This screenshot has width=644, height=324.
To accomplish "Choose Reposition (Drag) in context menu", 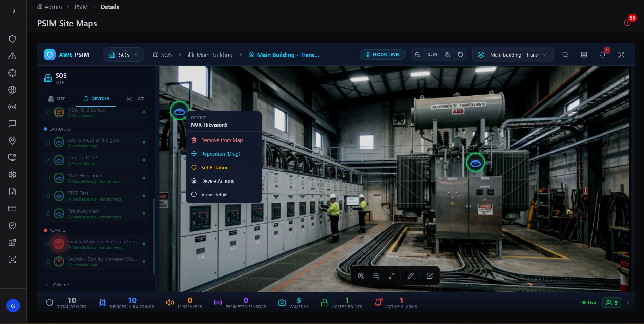I will 224,154.
